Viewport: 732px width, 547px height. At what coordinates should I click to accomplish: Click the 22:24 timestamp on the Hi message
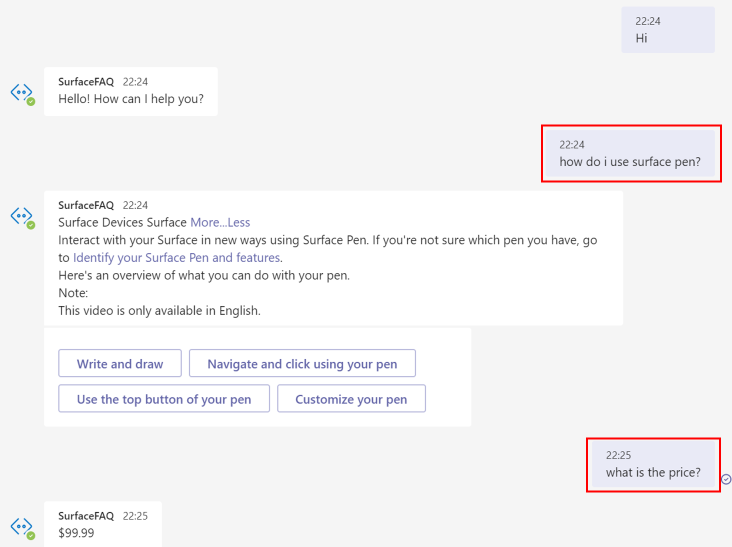pyautogui.click(x=647, y=21)
